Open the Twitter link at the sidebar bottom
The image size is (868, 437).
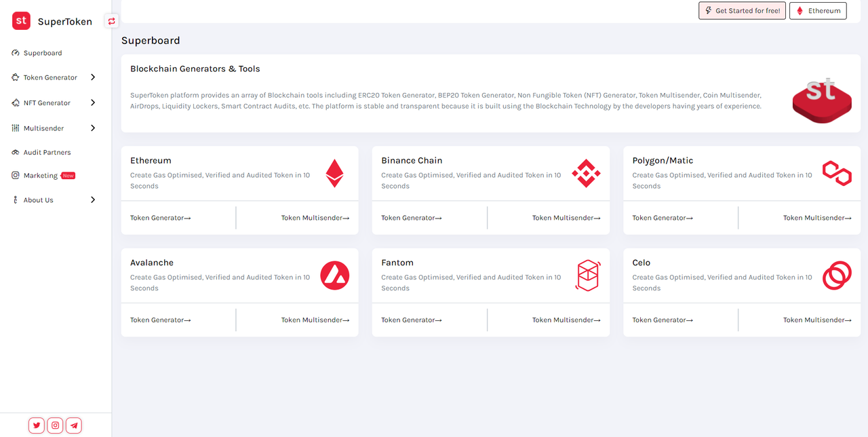click(37, 425)
